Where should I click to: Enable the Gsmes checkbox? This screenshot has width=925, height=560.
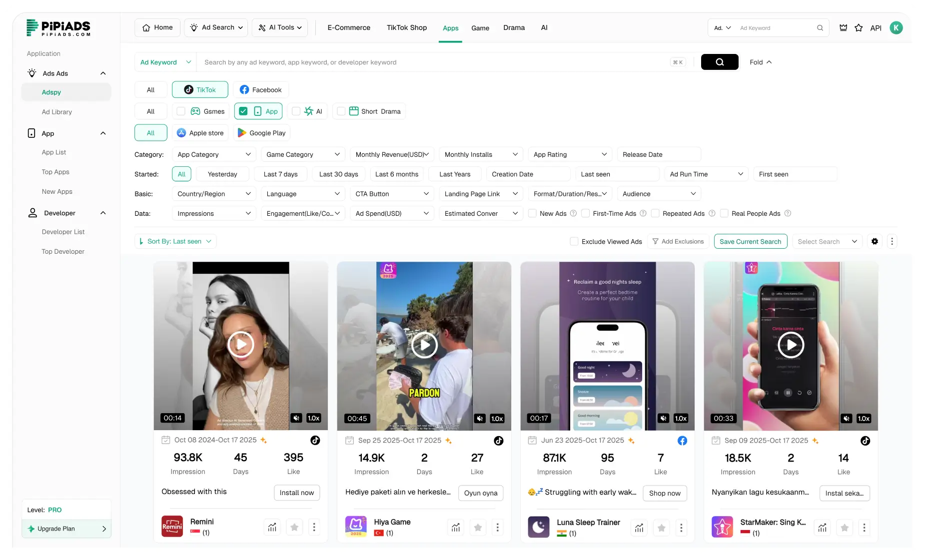pyautogui.click(x=181, y=111)
